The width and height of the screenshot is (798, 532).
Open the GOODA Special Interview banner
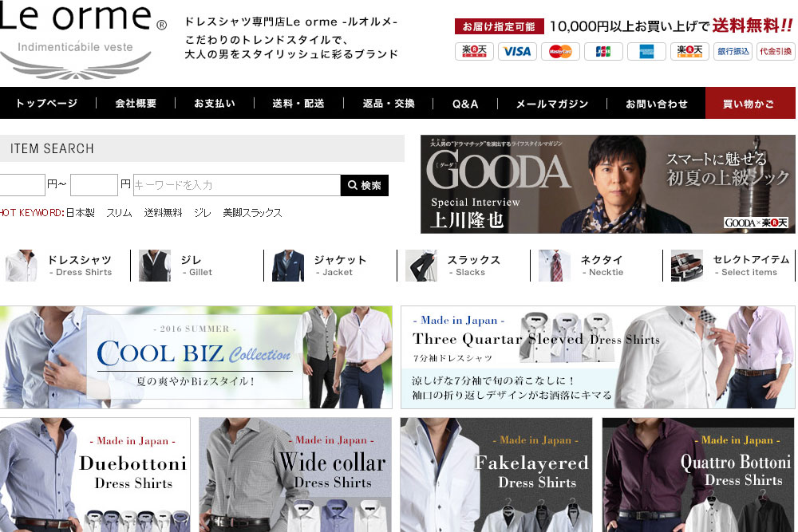tap(607, 184)
